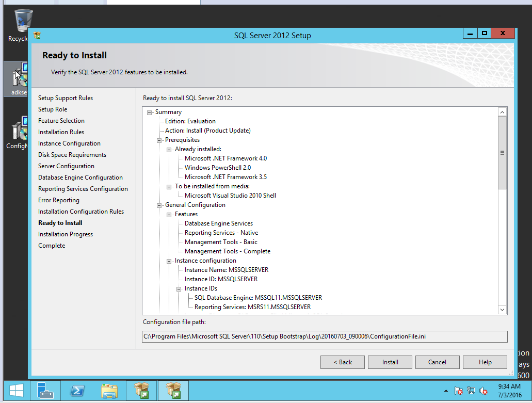Select Installation Progress step
The width and height of the screenshot is (532, 403).
(66, 234)
